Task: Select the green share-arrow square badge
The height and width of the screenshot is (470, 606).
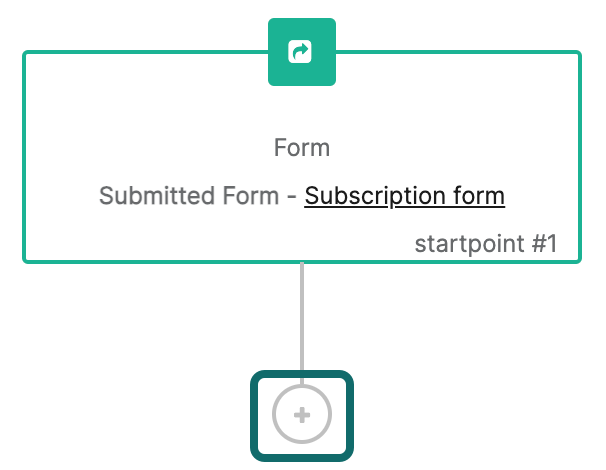Action: 302,52
